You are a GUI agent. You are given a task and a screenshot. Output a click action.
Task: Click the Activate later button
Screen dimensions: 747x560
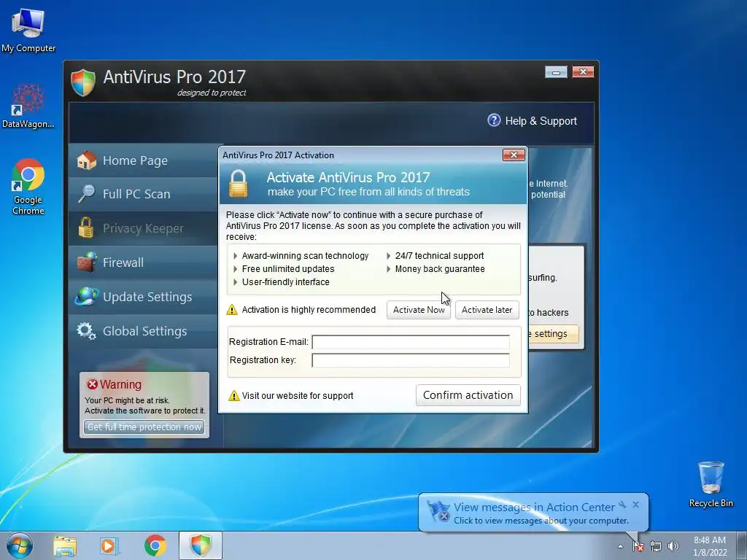click(x=487, y=310)
